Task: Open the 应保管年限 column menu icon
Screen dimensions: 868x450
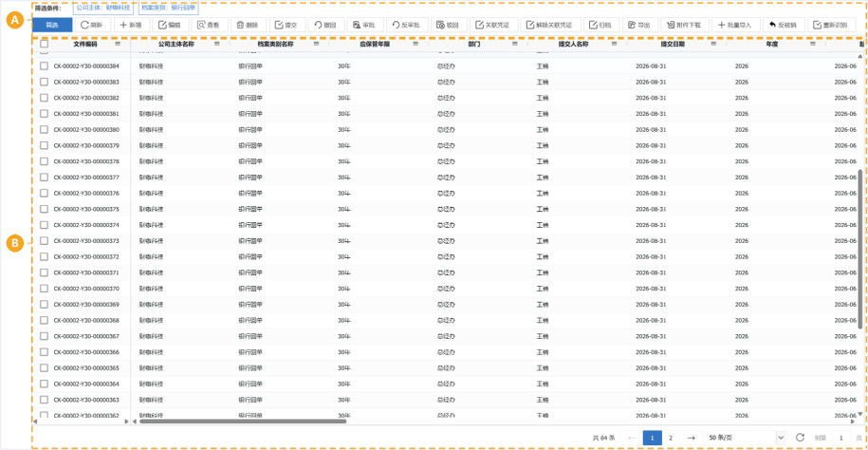Action: pos(416,44)
